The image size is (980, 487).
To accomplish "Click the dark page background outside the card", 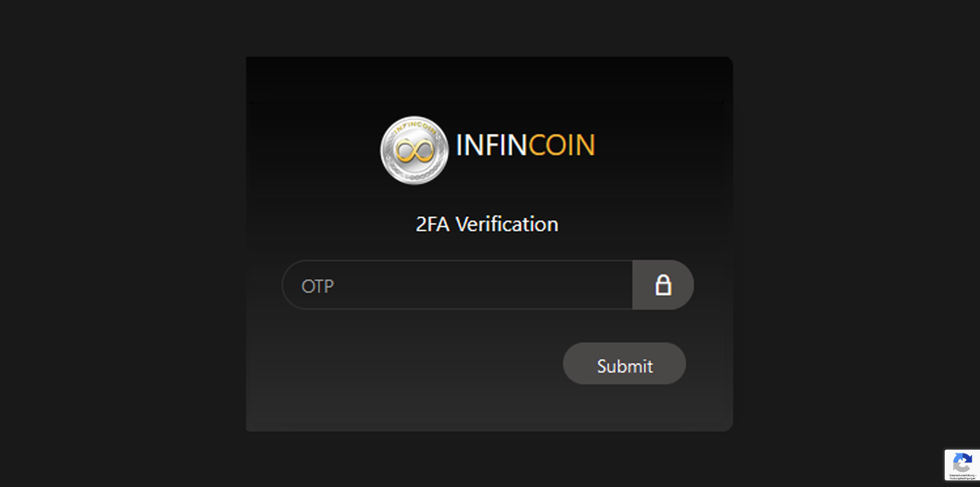I will pyautogui.click(x=123, y=245).
